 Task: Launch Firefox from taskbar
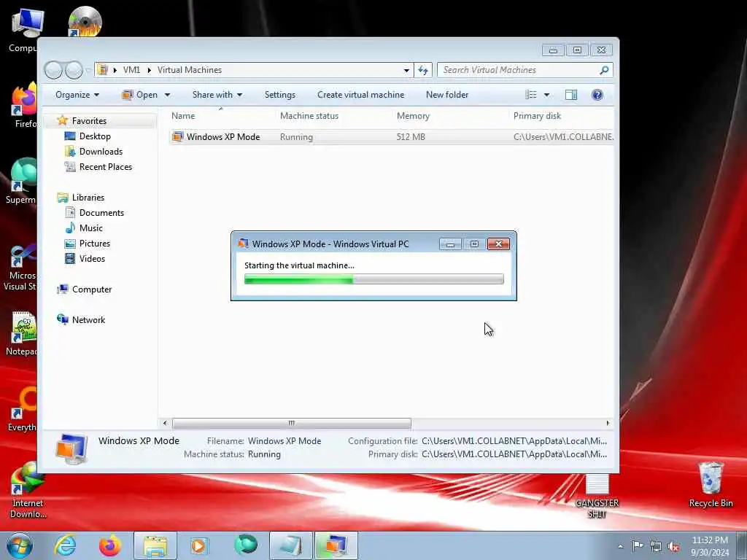(109, 545)
